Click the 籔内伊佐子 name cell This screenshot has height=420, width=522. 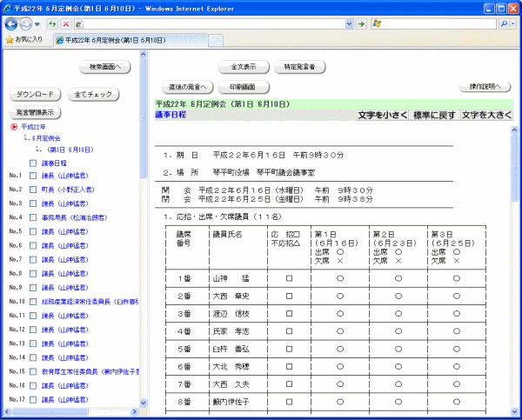click(238, 402)
